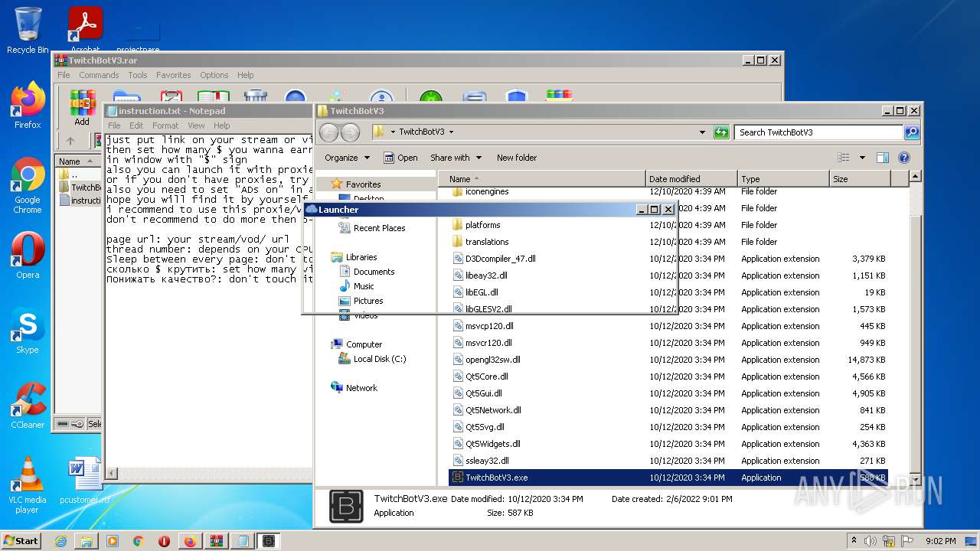Viewport: 980px width, 551px height.
Task: Refresh the TwitchBotV3 folder view
Action: 720,132
